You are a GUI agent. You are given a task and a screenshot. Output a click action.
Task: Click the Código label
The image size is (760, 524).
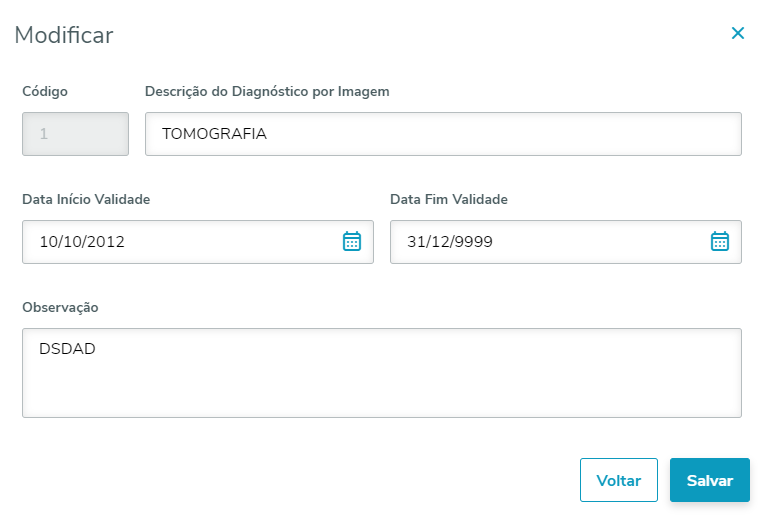tap(45, 91)
